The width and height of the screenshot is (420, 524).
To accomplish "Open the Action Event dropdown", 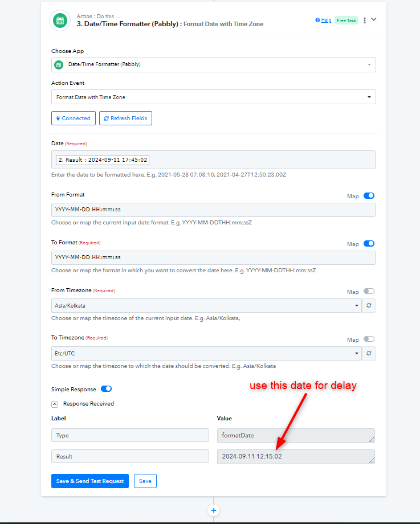I will [213, 97].
